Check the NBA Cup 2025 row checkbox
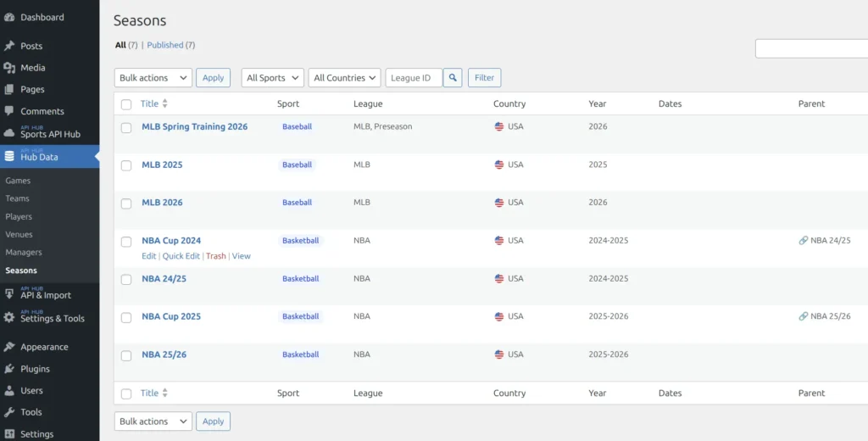 pos(126,317)
